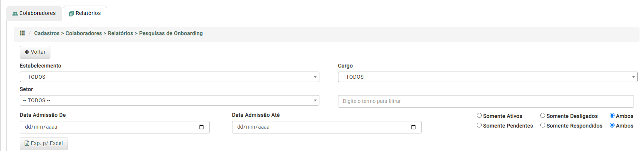Viewport: 644px width, 151px height.
Task: Open the Cargo dropdown list
Action: pyautogui.click(x=488, y=77)
